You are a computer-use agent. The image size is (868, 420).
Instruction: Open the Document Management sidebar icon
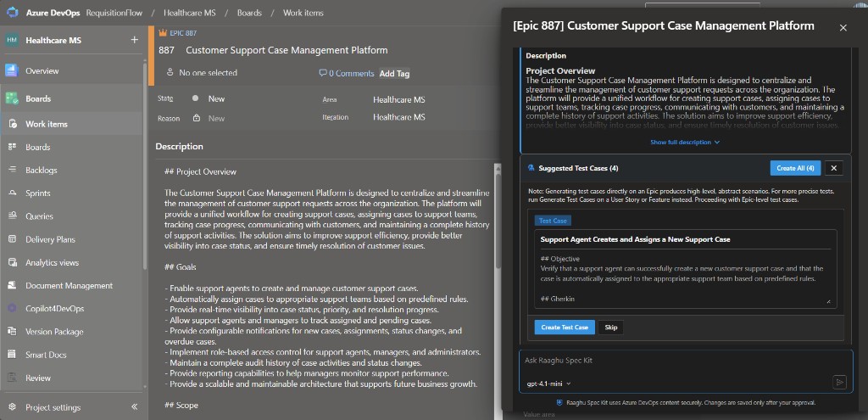tap(12, 285)
